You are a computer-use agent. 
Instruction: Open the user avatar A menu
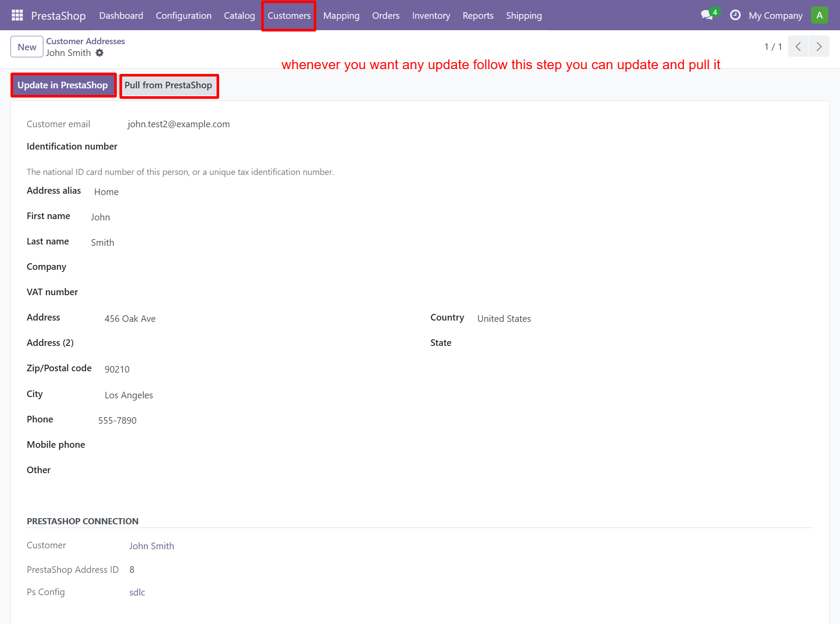point(819,15)
